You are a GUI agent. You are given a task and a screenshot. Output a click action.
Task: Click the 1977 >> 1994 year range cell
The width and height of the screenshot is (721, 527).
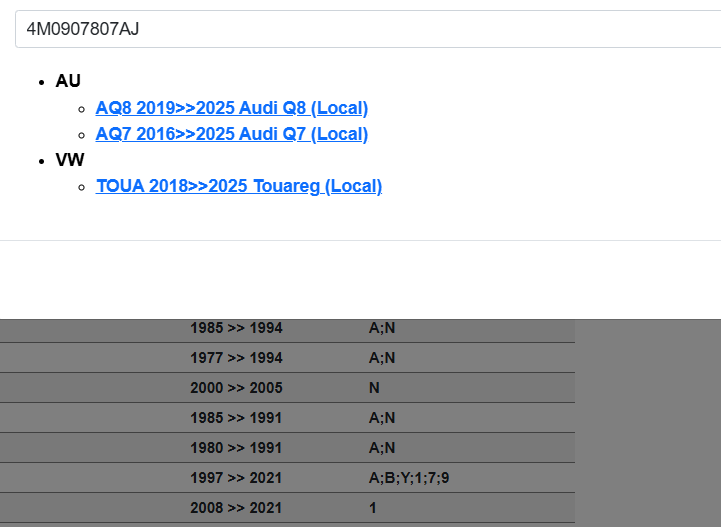tap(236, 358)
